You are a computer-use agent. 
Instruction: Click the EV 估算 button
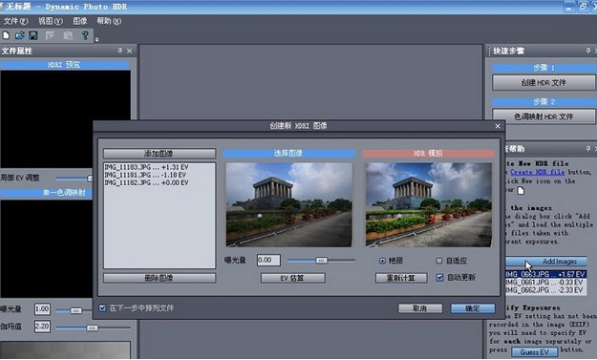(x=293, y=278)
